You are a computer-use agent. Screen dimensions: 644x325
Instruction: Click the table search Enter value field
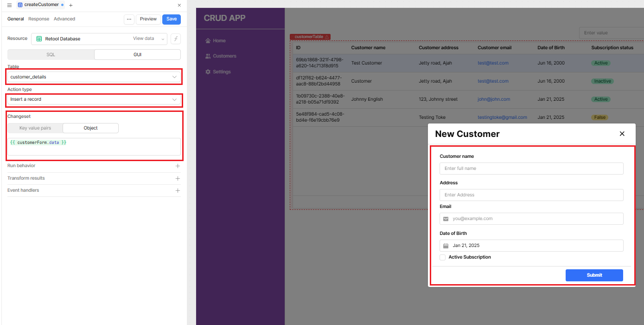point(611,33)
